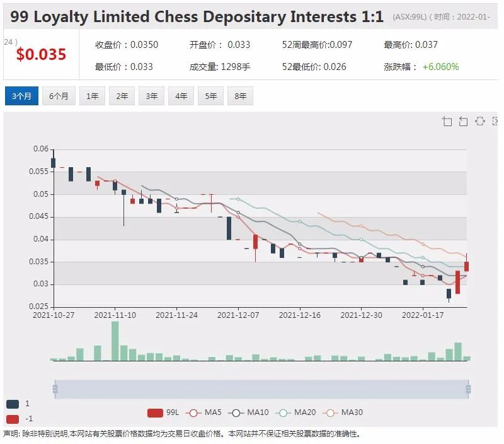Click the 声明 disclaimer text at bottom
Image resolution: width=504 pixels, height=444 pixels.
pos(182,434)
